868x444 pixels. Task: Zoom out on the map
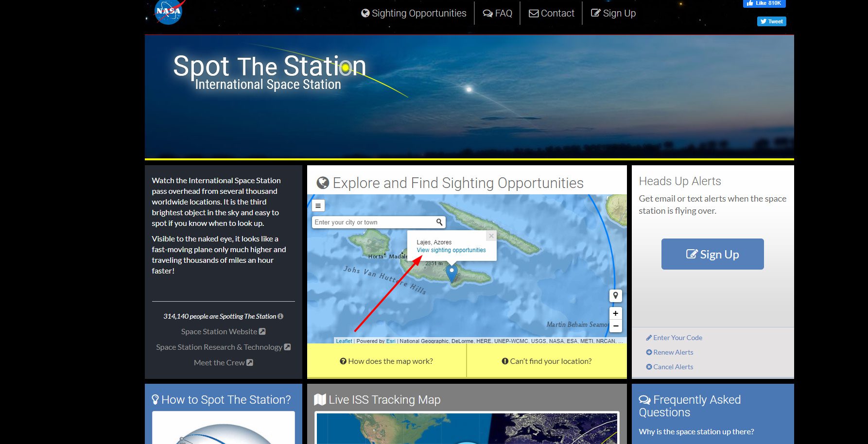615,326
